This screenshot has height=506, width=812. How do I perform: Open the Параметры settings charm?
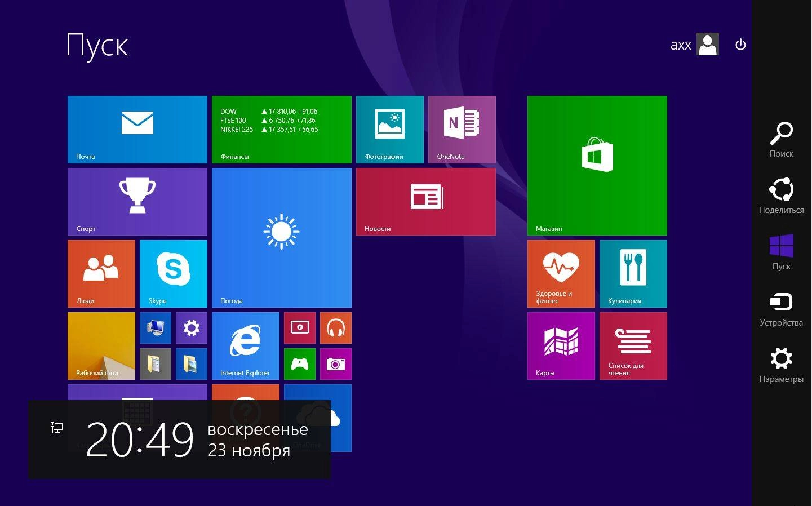(782, 365)
